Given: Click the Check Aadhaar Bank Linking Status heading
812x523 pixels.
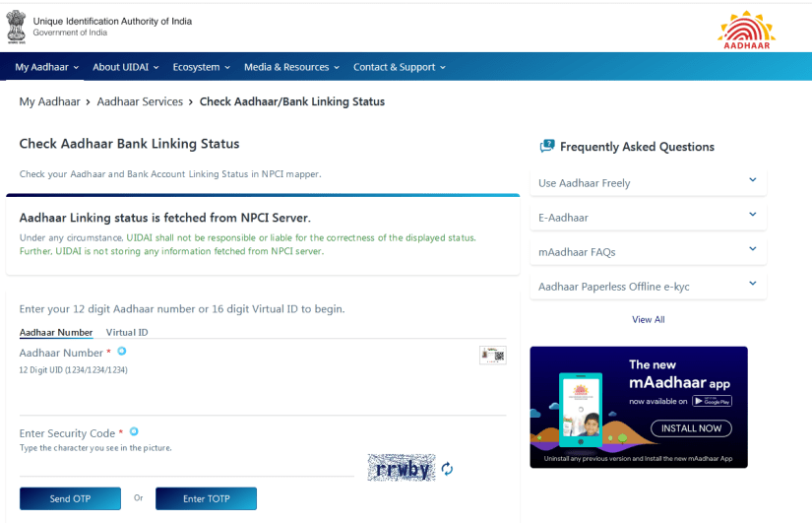Looking at the screenshot, I should [x=130, y=144].
